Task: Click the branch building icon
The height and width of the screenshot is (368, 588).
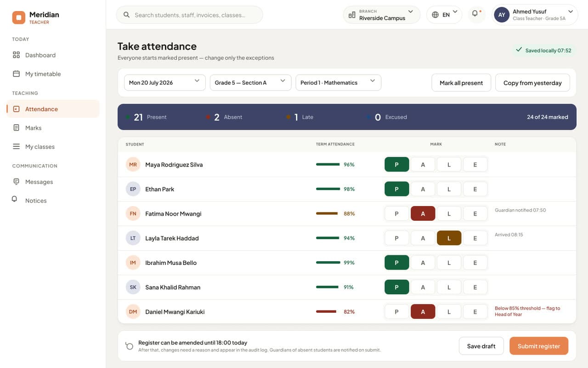Action: pyautogui.click(x=352, y=15)
